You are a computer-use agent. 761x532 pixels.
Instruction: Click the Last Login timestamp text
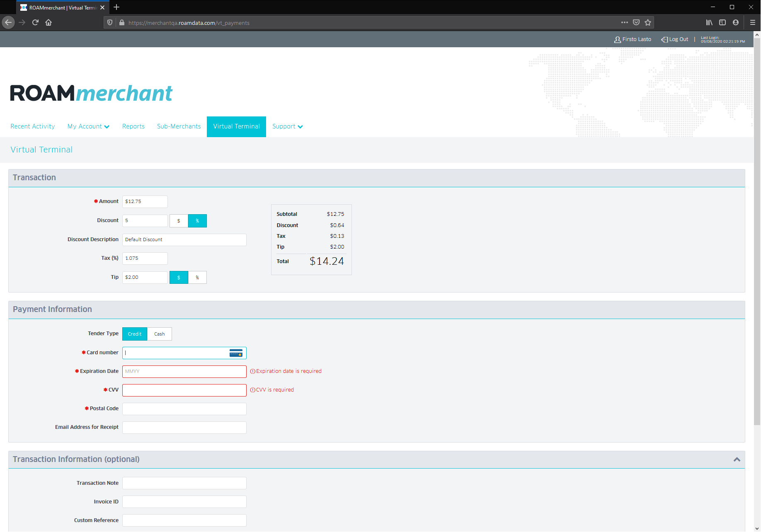click(x=723, y=40)
